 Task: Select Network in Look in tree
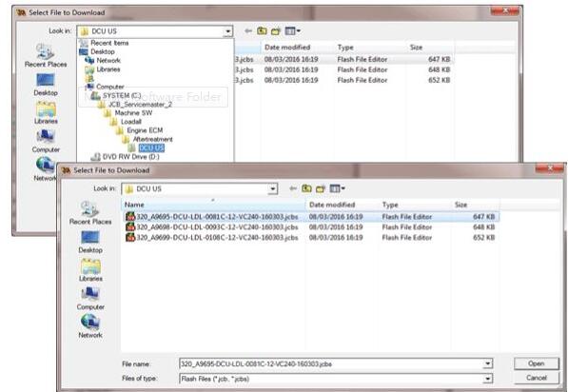(108, 61)
